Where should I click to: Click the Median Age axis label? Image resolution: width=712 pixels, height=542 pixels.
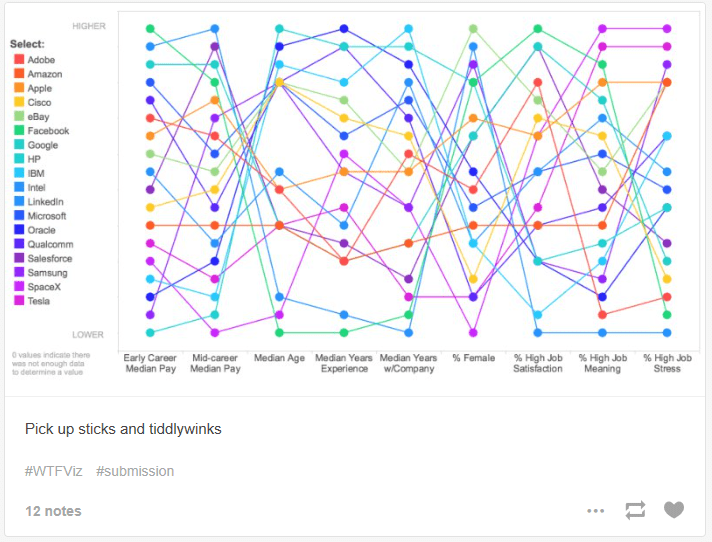click(x=279, y=358)
